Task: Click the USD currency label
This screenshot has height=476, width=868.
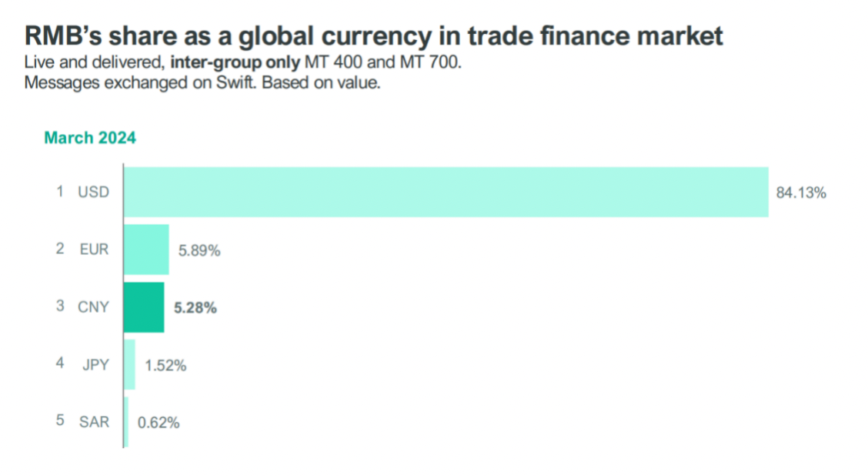Action: click(x=93, y=192)
